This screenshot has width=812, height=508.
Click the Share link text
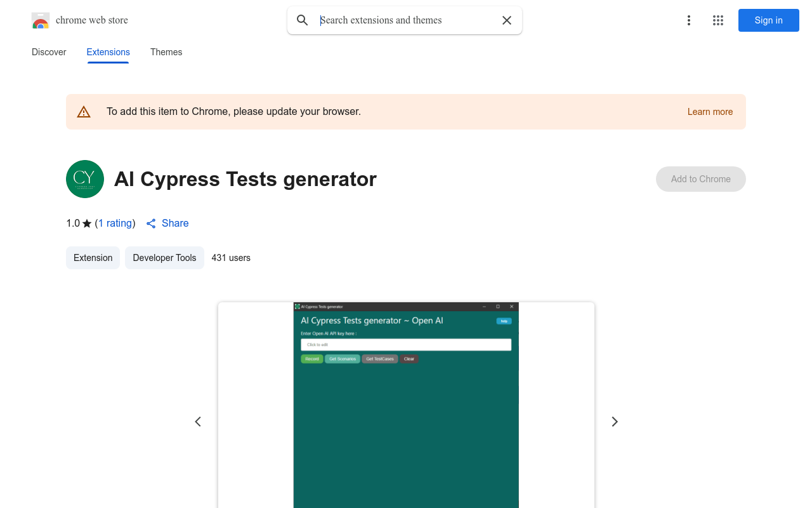pyautogui.click(x=175, y=224)
